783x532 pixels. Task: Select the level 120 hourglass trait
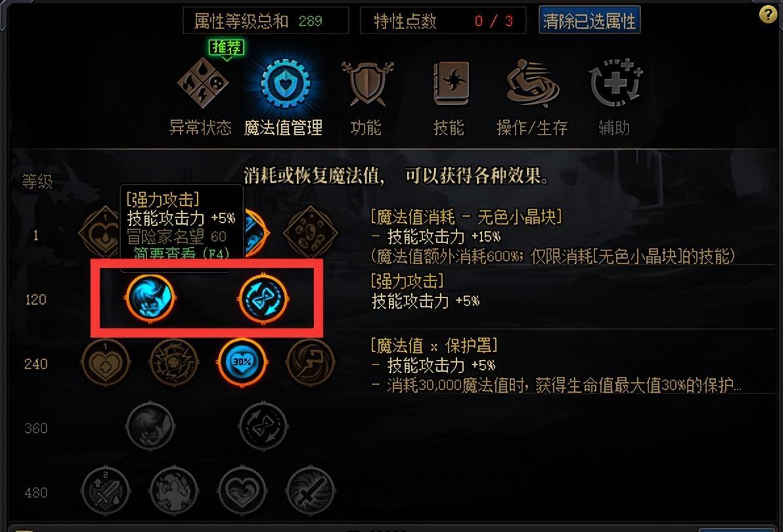pos(263,298)
